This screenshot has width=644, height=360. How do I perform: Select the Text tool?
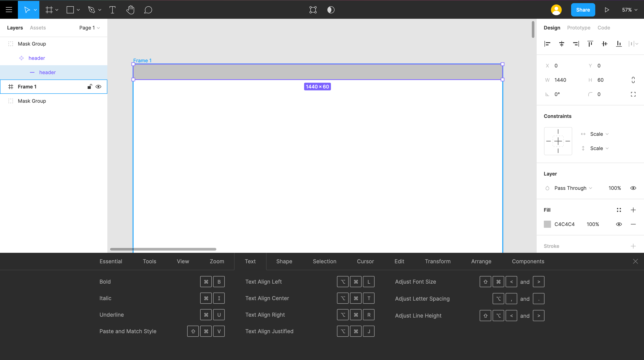coord(112,10)
